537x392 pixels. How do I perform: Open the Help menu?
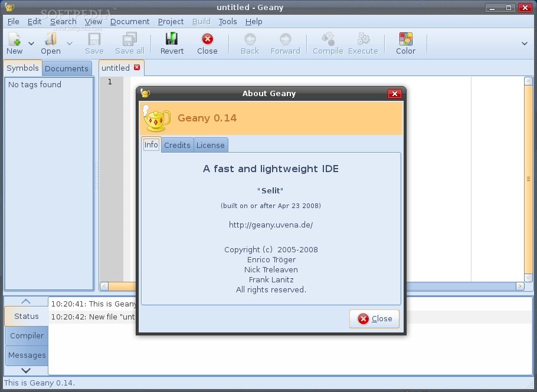point(254,22)
